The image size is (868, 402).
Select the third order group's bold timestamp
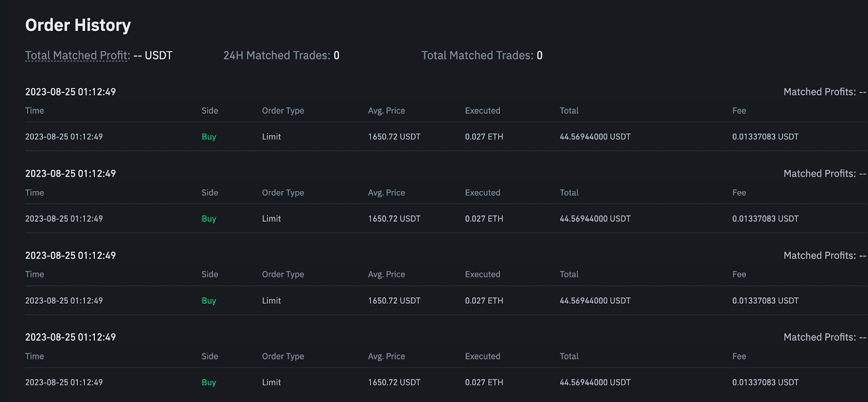[x=71, y=256]
